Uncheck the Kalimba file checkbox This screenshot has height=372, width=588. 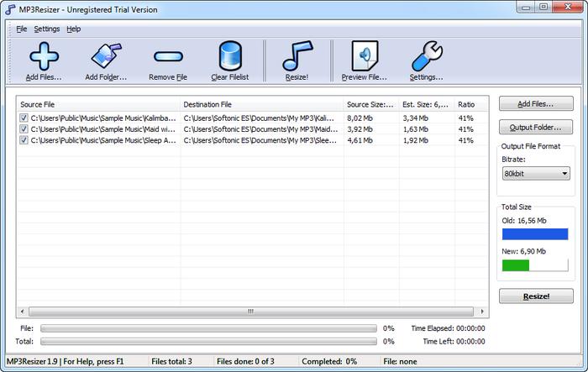point(24,118)
